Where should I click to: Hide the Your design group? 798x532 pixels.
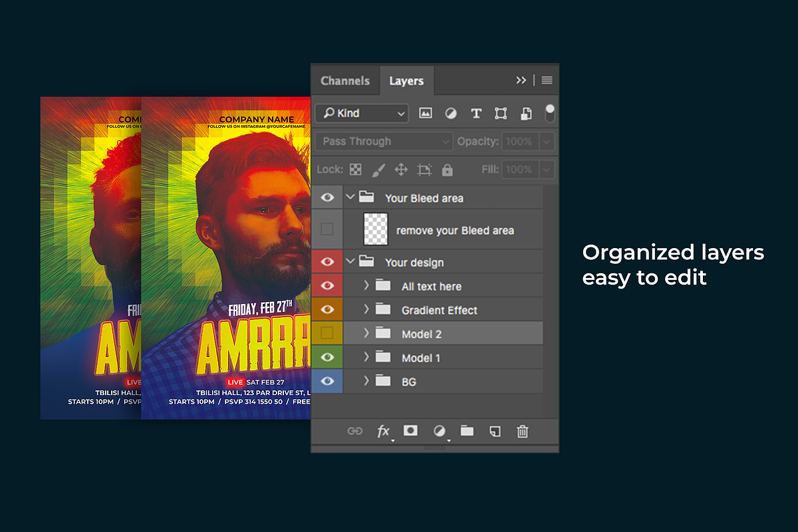point(327,262)
